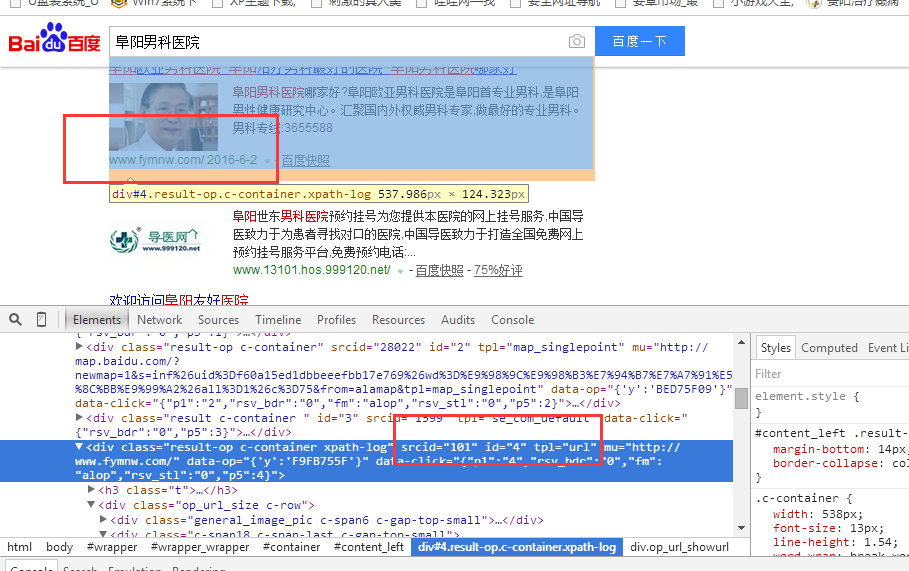Image resolution: width=909 pixels, height=571 pixels.
Task: Open the Audits tab
Action: point(457,320)
